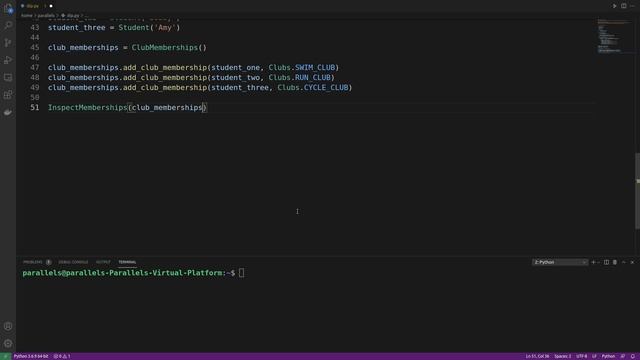Change language mode Python in status bar
Screen dimensions: 640x360
click(608, 356)
